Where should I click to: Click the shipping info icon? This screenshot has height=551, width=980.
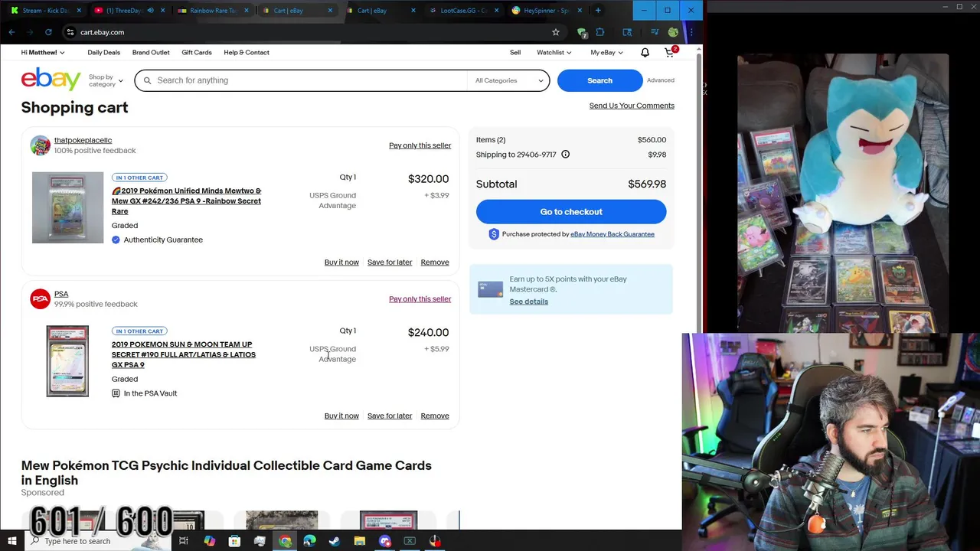click(x=565, y=155)
